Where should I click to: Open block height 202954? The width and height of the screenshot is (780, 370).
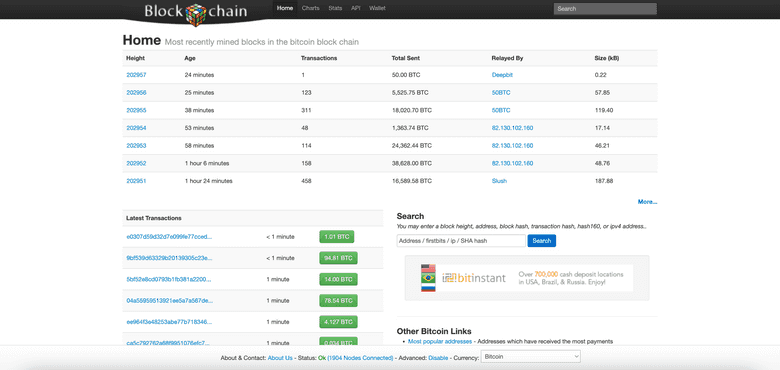click(136, 128)
